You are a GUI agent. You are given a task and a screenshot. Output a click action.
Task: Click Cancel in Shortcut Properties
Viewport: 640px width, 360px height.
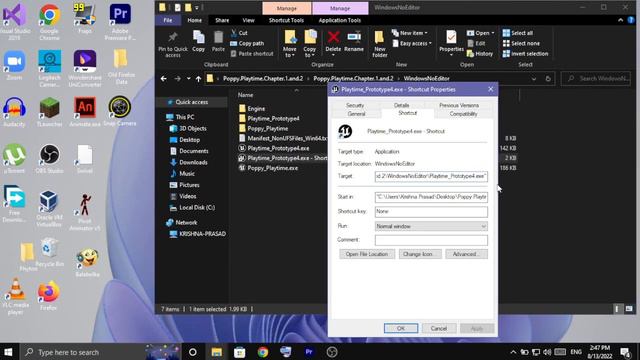439,328
